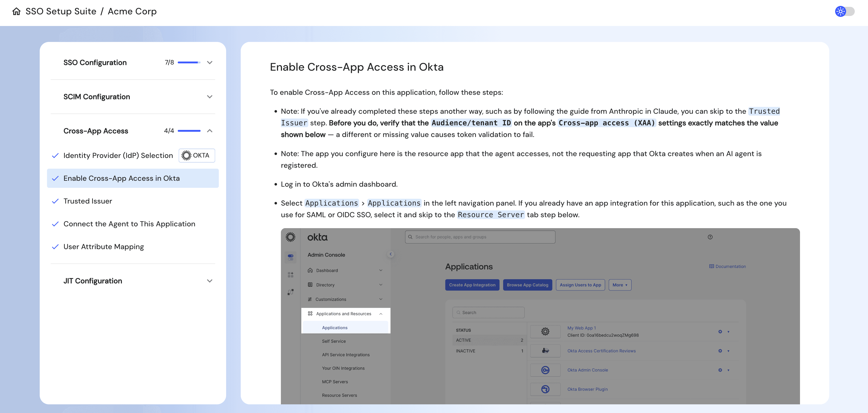Click the Okta sunburst logo in screenshot
The image size is (868, 413).
pos(290,237)
